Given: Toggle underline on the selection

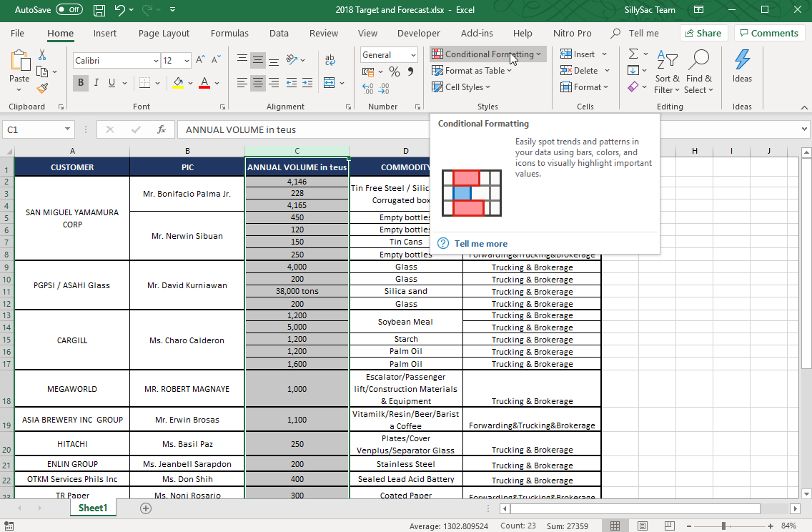Looking at the screenshot, I should 111,83.
